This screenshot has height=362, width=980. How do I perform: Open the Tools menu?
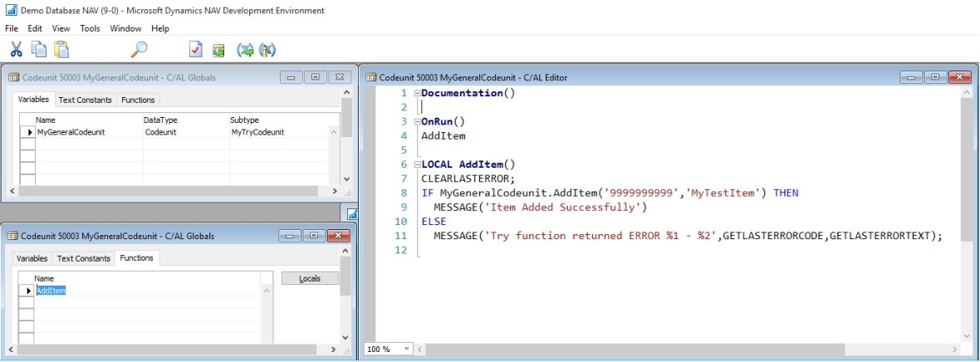click(90, 28)
